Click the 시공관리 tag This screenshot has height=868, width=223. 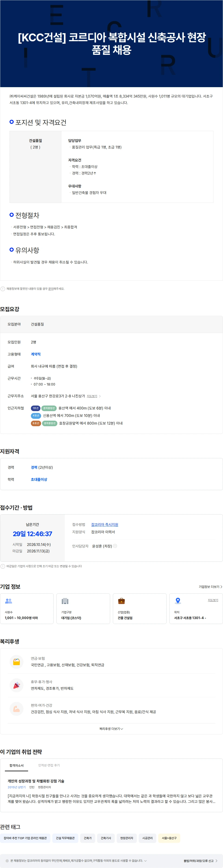click(x=148, y=838)
